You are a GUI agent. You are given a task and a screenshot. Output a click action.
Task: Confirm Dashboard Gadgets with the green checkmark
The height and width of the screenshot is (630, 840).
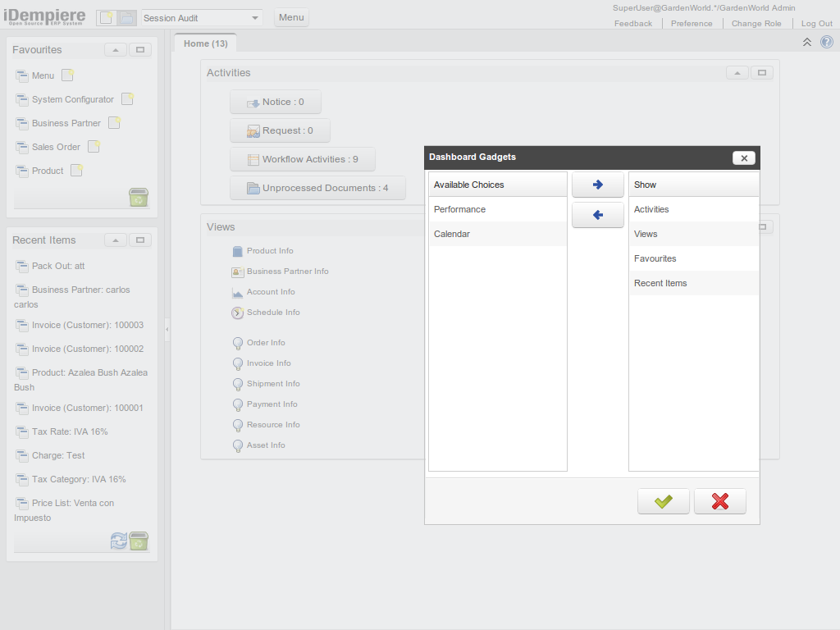pos(663,501)
